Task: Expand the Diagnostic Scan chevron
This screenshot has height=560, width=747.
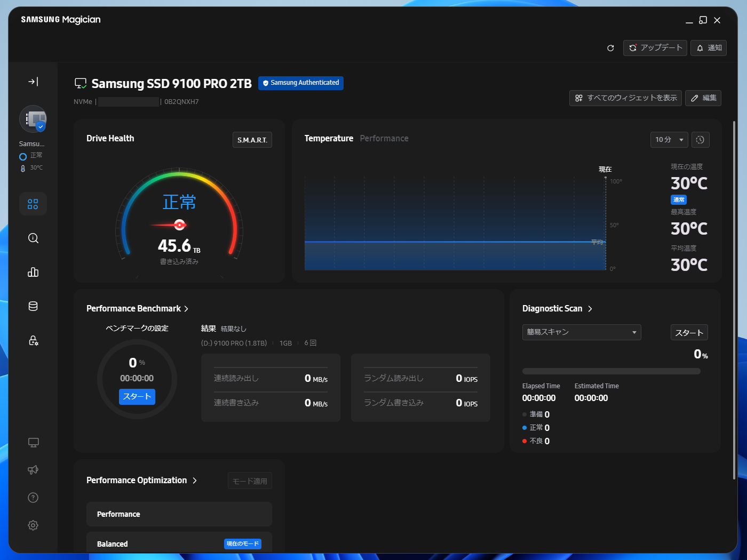Action: pyautogui.click(x=590, y=309)
